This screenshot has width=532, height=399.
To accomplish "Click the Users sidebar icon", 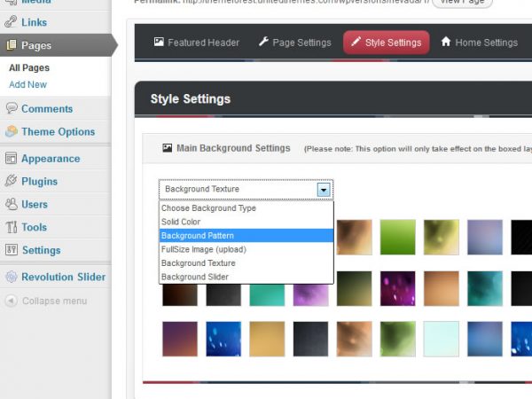I will click(x=12, y=204).
